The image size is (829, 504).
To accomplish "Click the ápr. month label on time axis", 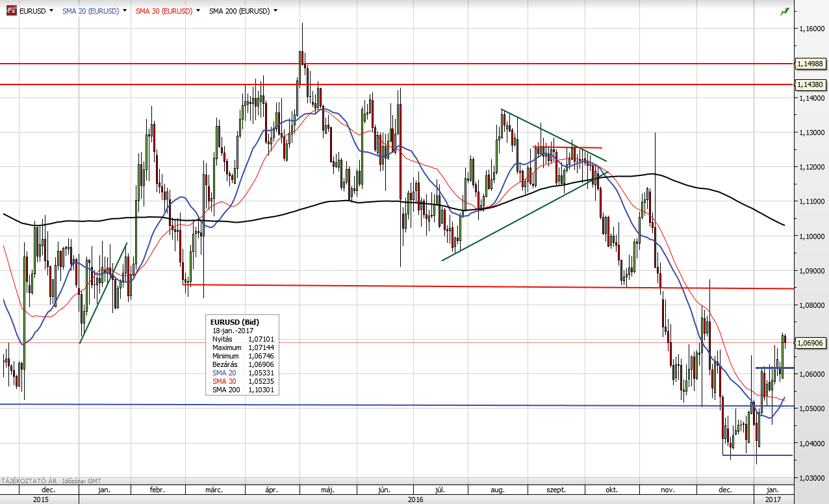I will 272,490.
